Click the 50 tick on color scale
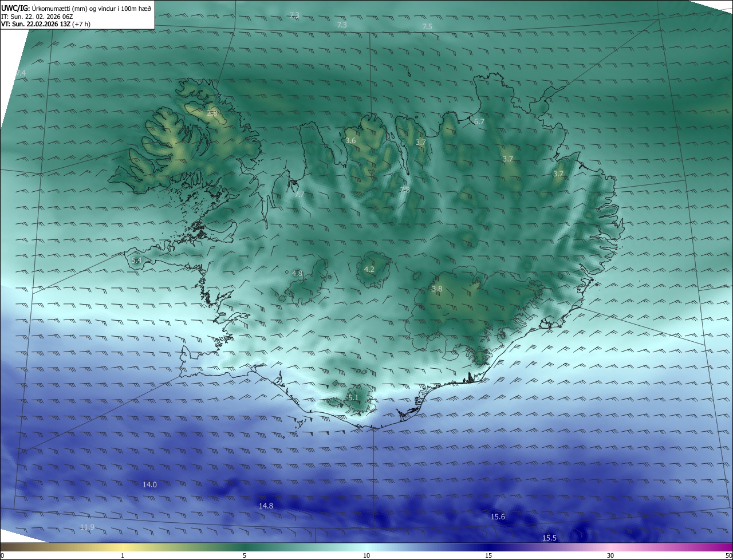The width and height of the screenshot is (733, 560). (728, 556)
